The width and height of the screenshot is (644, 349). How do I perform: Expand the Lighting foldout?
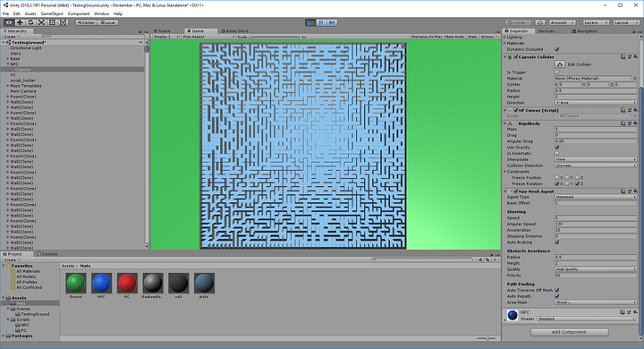pos(505,37)
